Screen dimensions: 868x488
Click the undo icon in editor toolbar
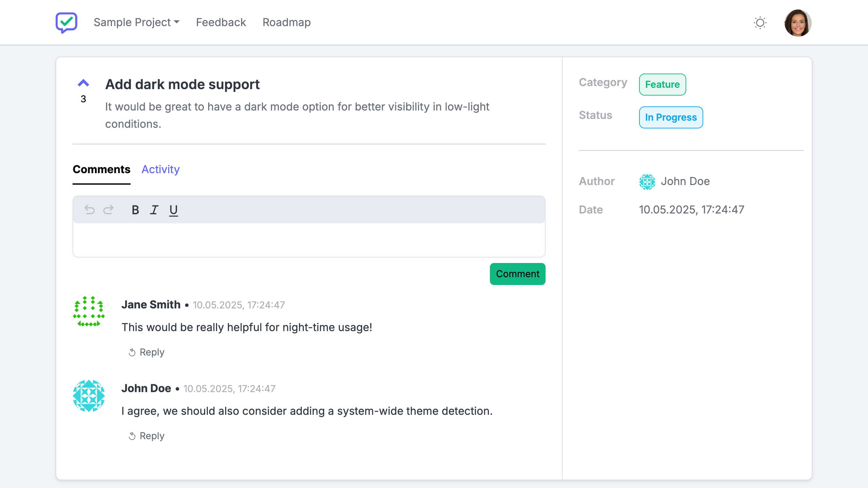coord(90,210)
